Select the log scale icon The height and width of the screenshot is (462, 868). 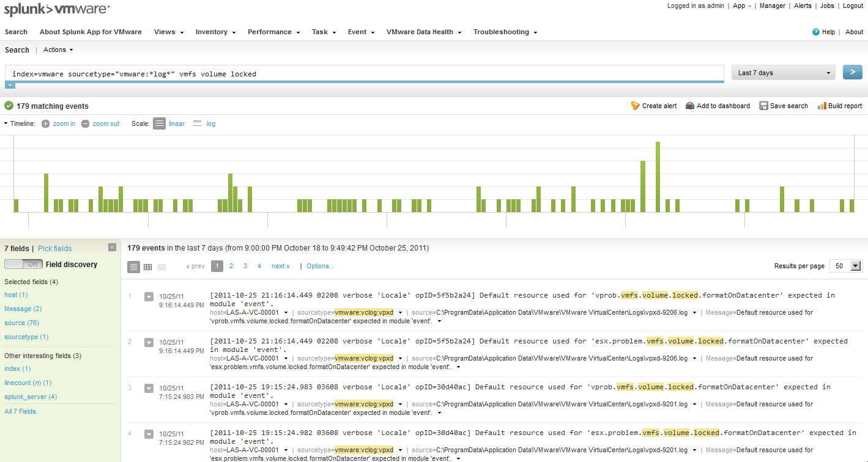pos(197,123)
